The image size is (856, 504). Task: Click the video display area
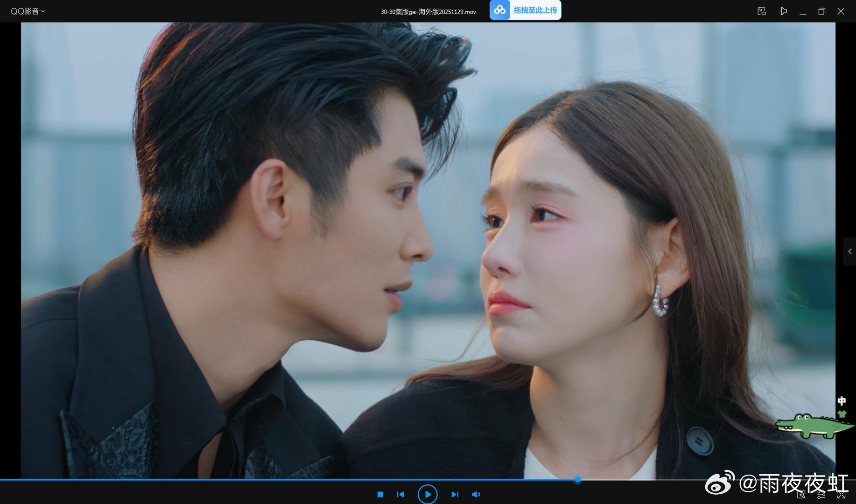pyautogui.click(x=428, y=250)
